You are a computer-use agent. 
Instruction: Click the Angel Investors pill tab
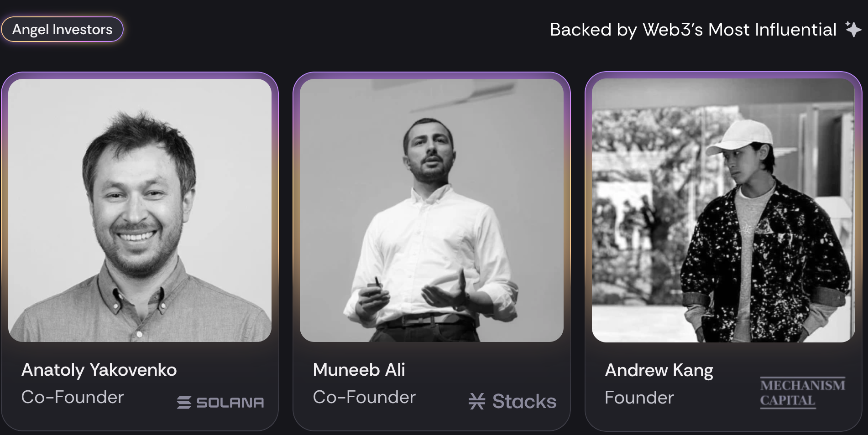tap(62, 30)
